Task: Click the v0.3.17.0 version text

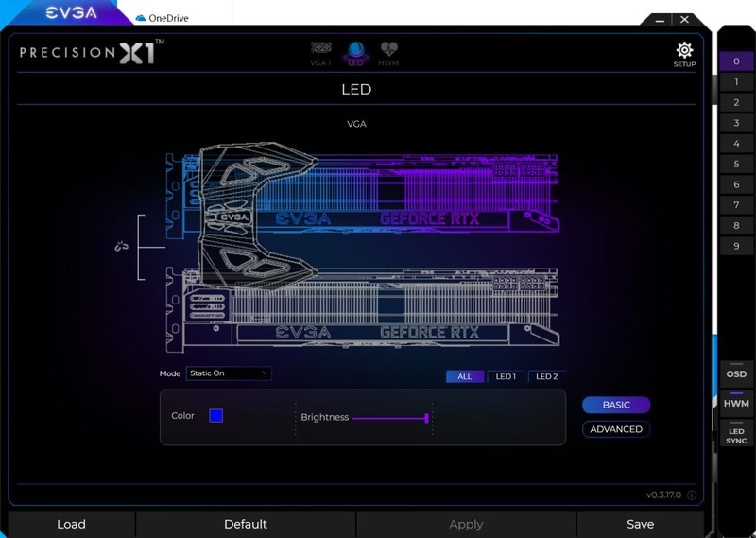Action: [x=663, y=495]
